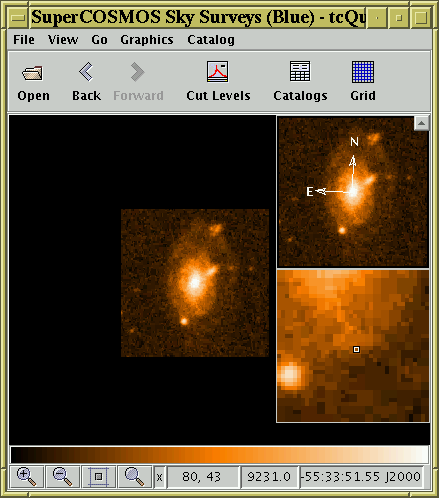Screen dimensions: 439x498
Task: Toggle the blue Grid overlay
Action: [x=363, y=82]
